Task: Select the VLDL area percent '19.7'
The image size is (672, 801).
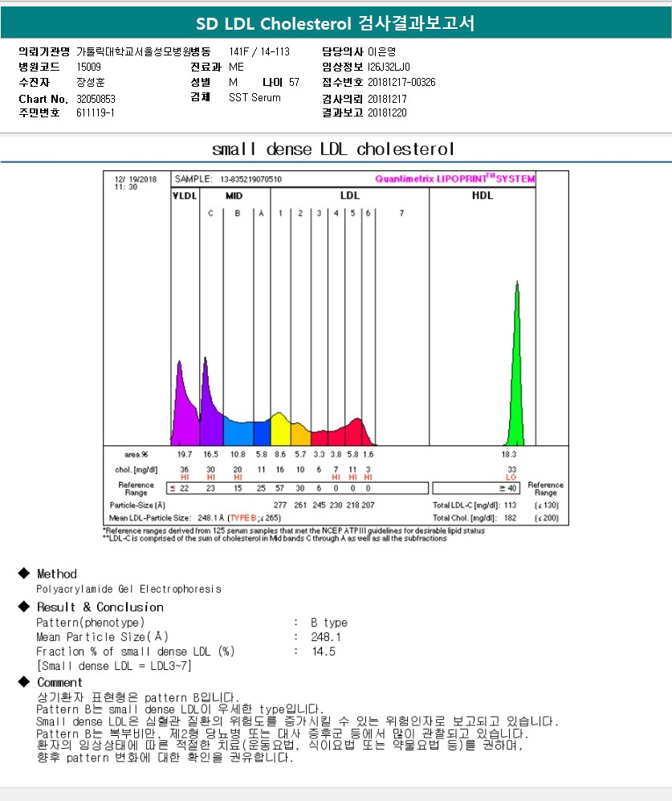Action: click(185, 454)
